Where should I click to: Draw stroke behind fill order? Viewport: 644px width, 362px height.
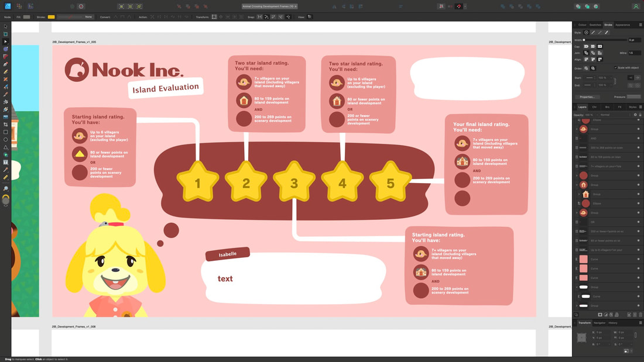pos(586,68)
